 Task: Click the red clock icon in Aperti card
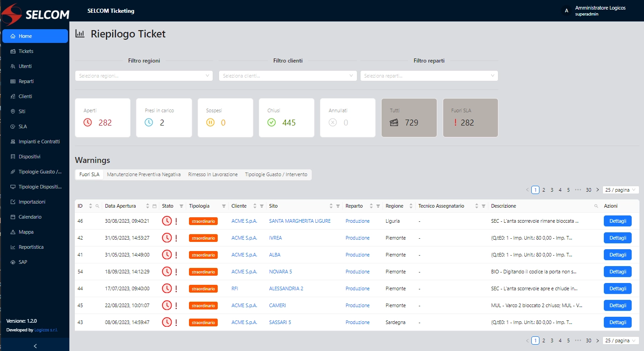88,122
